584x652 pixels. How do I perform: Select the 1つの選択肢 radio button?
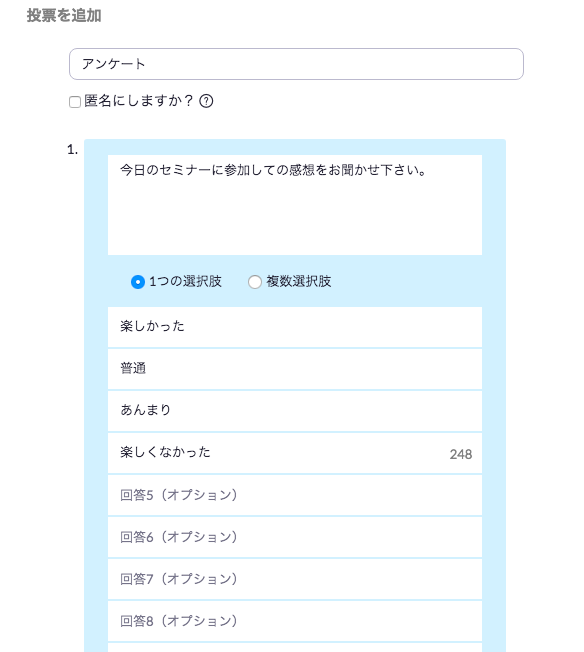[138, 282]
